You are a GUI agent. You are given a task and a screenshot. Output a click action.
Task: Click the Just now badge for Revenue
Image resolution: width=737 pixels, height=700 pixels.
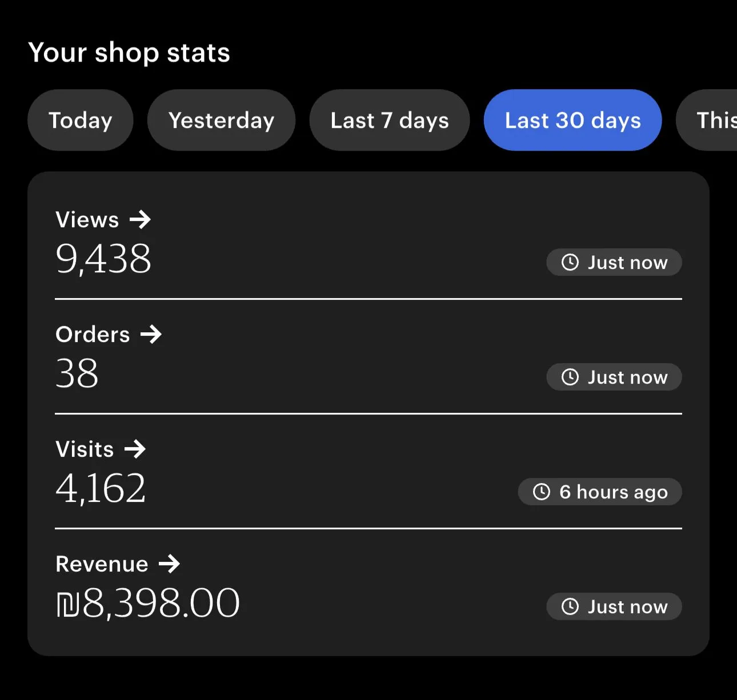(615, 607)
